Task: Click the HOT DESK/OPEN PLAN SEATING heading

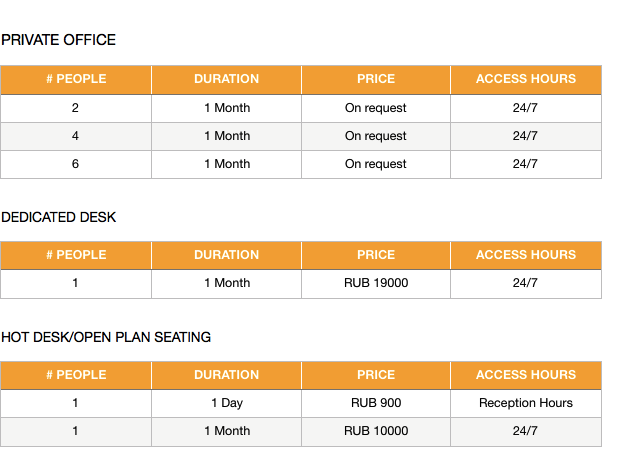Action: click(x=106, y=337)
